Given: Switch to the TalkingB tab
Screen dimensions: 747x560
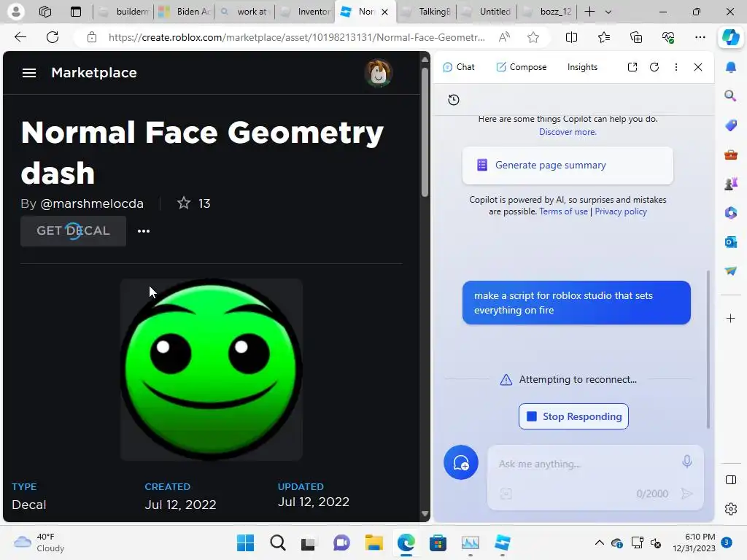Looking at the screenshot, I should 426,12.
